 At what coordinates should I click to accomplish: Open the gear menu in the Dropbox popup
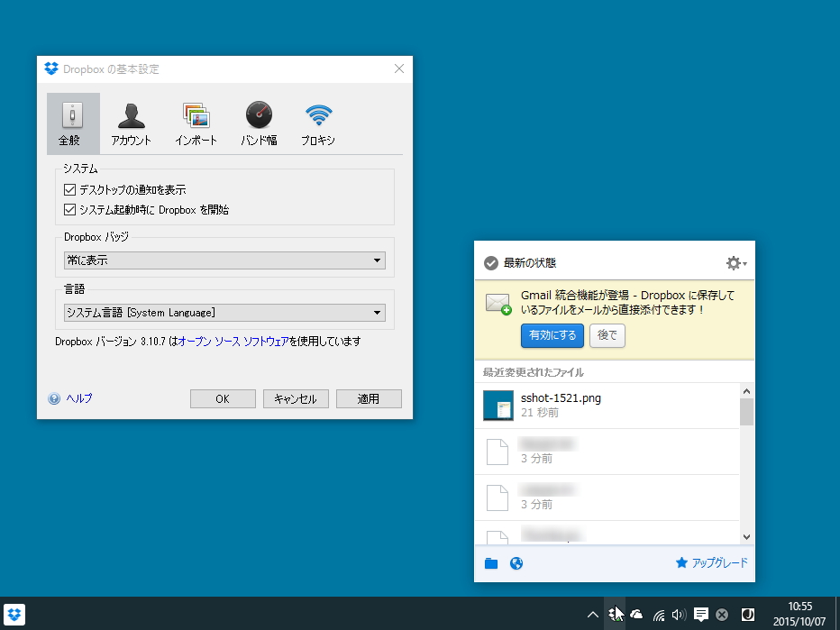pos(734,262)
